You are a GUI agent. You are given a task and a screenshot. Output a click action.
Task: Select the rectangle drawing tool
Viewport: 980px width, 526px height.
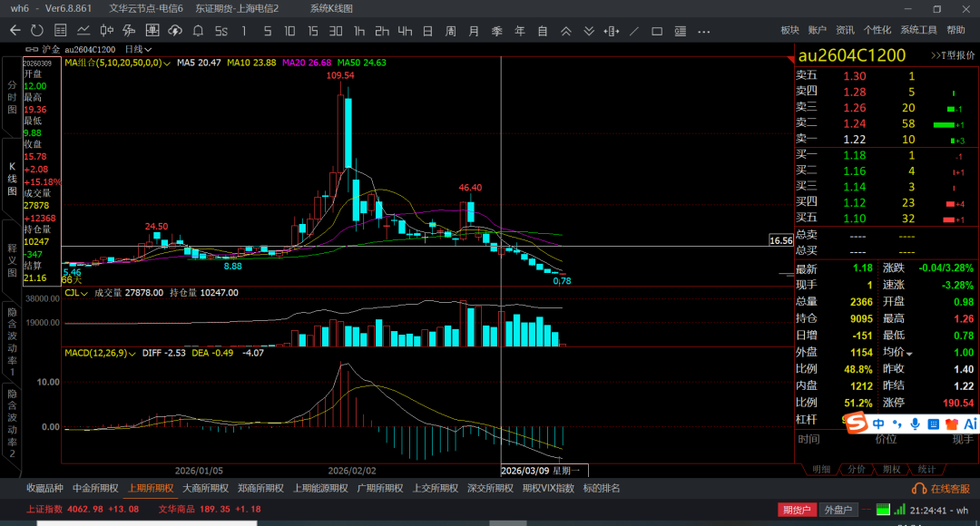pos(657,31)
